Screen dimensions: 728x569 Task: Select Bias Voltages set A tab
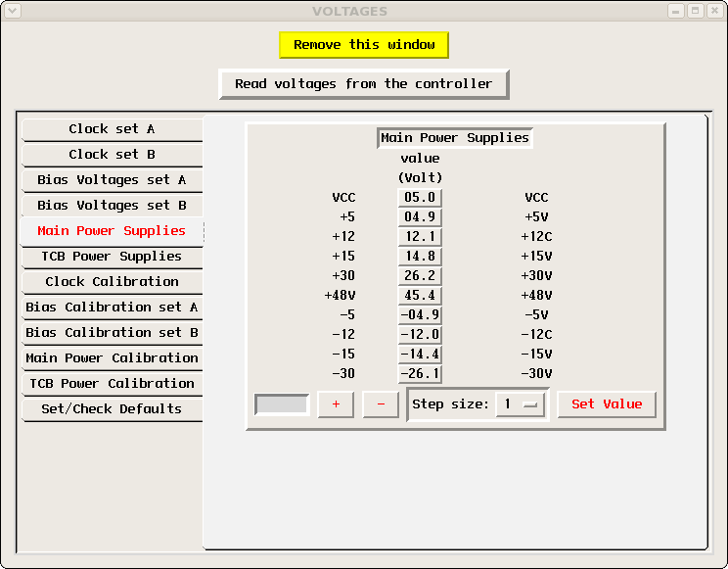tap(112, 180)
